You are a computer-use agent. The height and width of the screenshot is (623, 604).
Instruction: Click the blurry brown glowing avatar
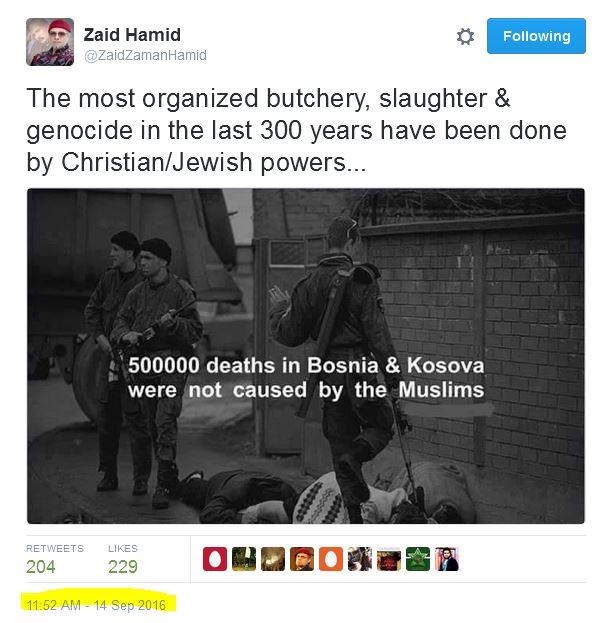point(273,559)
